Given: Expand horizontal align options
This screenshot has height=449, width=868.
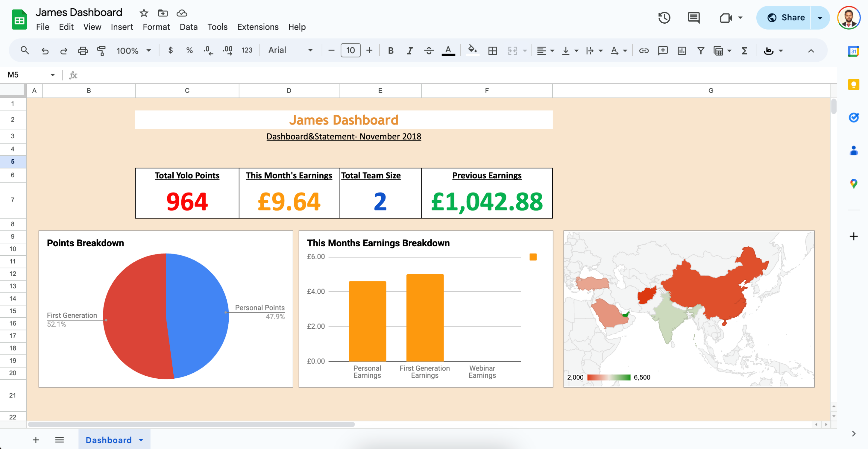Looking at the screenshot, I should click(552, 51).
